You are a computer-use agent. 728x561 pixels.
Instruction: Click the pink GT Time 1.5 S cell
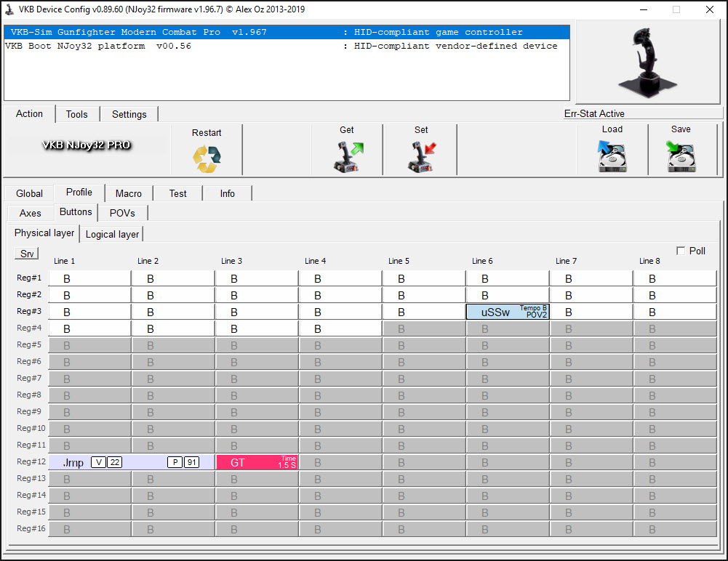coord(257,462)
